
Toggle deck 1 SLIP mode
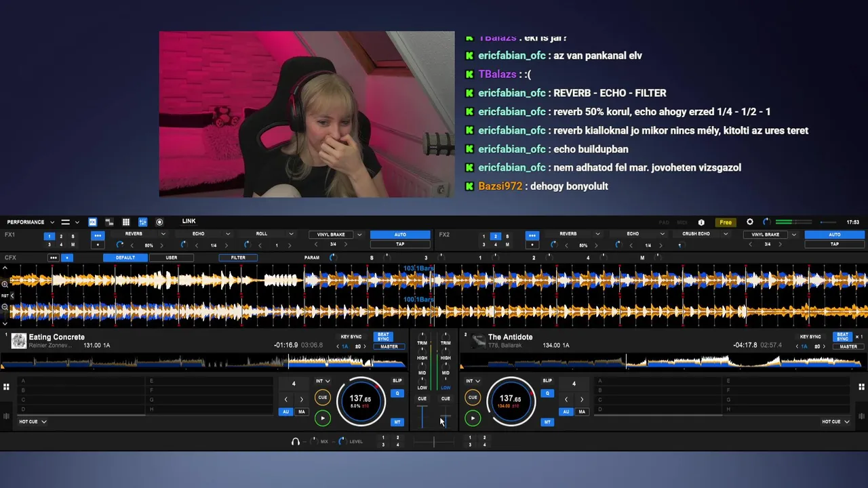[397, 380]
